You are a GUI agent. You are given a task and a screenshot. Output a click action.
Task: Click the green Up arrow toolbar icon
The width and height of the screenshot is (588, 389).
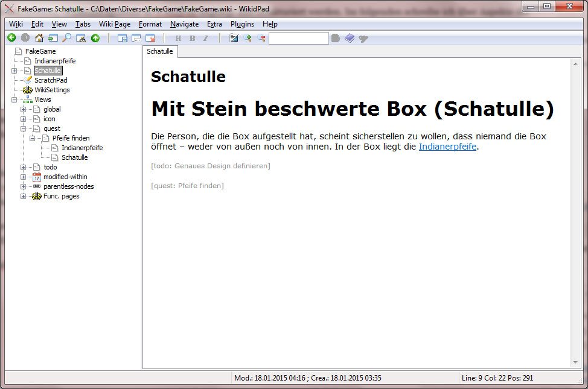[95, 38]
